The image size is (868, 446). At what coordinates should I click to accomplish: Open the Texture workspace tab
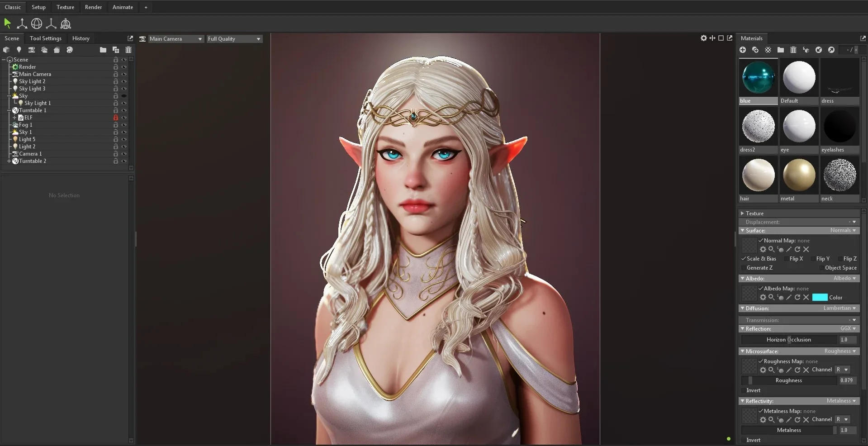point(65,7)
